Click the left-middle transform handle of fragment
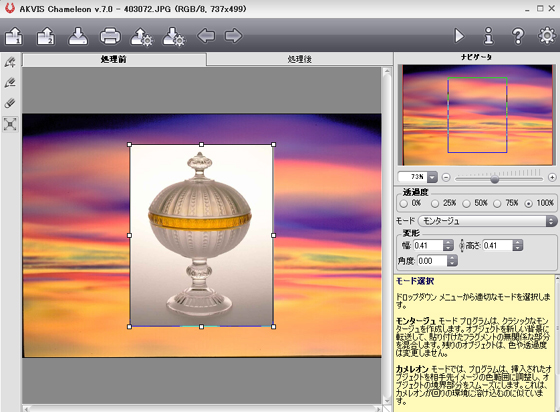This screenshot has height=412, width=560. point(129,236)
